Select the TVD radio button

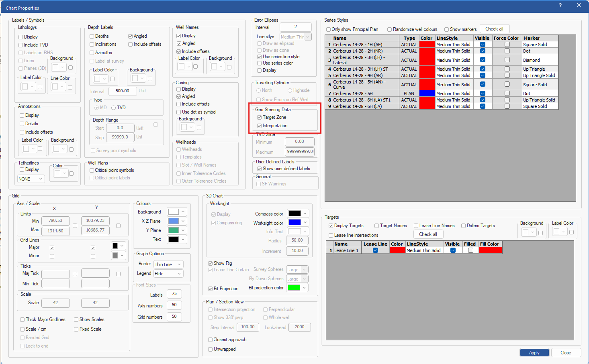coord(114,108)
